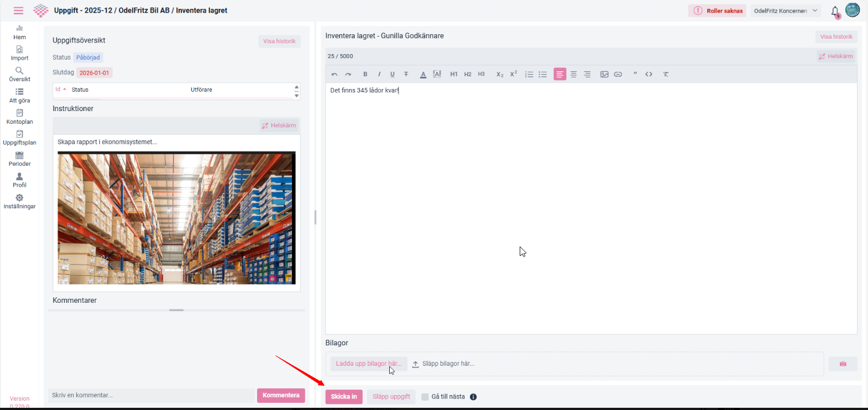The width and height of the screenshot is (868, 410).
Task: Click the camera button beside attachments
Action: pyautogui.click(x=843, y=364)
